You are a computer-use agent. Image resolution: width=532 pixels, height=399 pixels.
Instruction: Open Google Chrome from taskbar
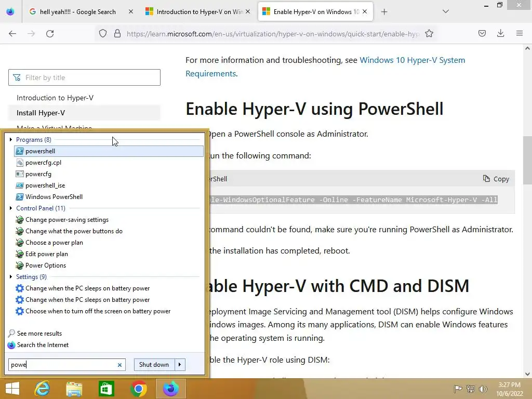138,389
